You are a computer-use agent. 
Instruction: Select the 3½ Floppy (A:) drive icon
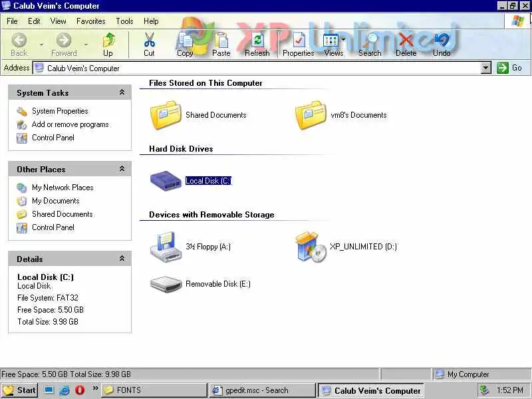(x=166, y=247)
